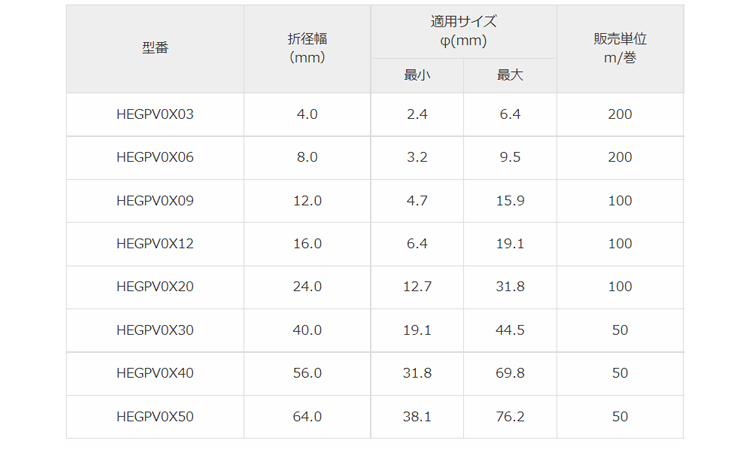Select model number HEGPV0X03
The image size is (750, 450).
(x=155, y=114)
